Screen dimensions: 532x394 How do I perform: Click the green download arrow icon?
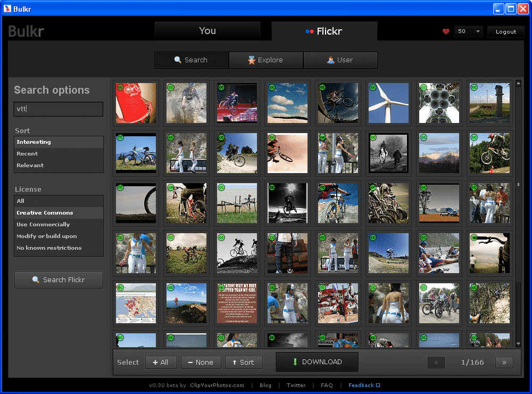[295, 362]
